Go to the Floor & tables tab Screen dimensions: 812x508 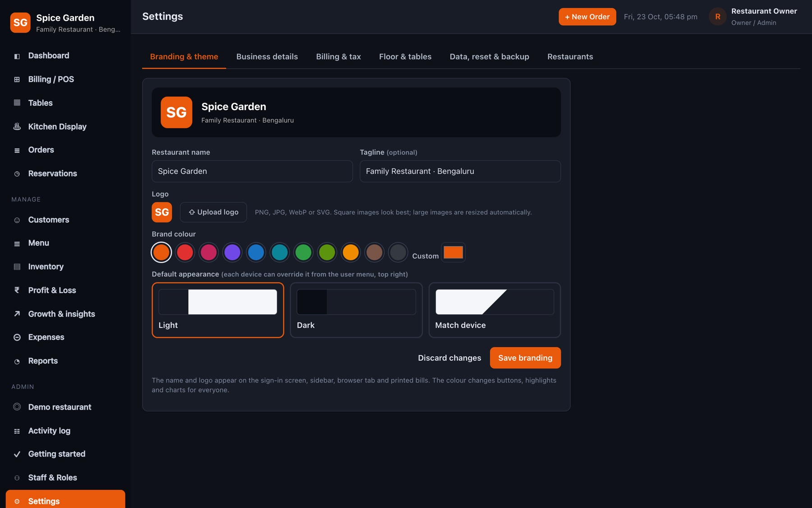pyautogui.click(x=405, y=57)
